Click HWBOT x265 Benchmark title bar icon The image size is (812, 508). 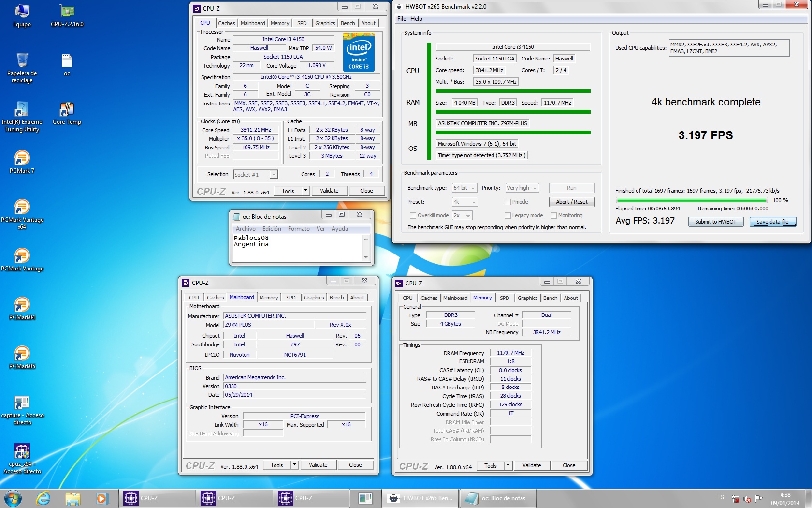[x=399, y=7]
